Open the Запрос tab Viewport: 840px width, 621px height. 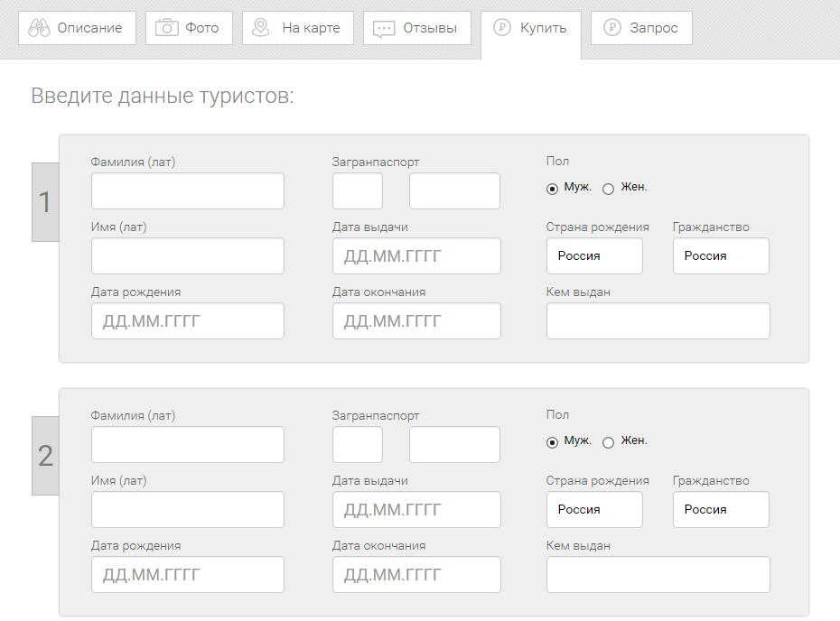[641, 28]
